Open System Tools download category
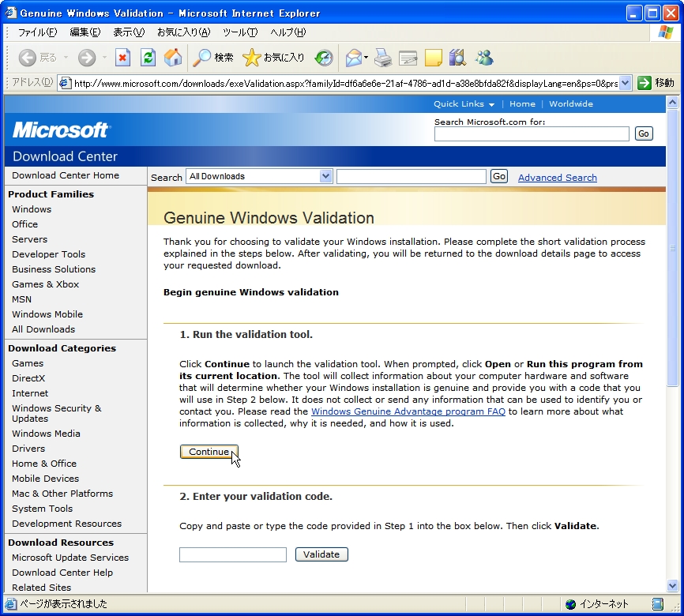Screen dimensions: 684x616 click(x=43, y=509)
